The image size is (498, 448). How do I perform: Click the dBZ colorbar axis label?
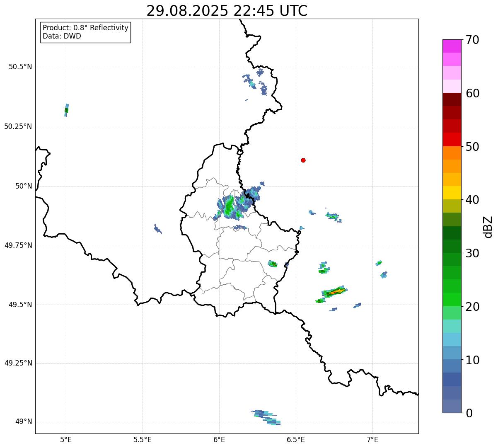point(488,227)
